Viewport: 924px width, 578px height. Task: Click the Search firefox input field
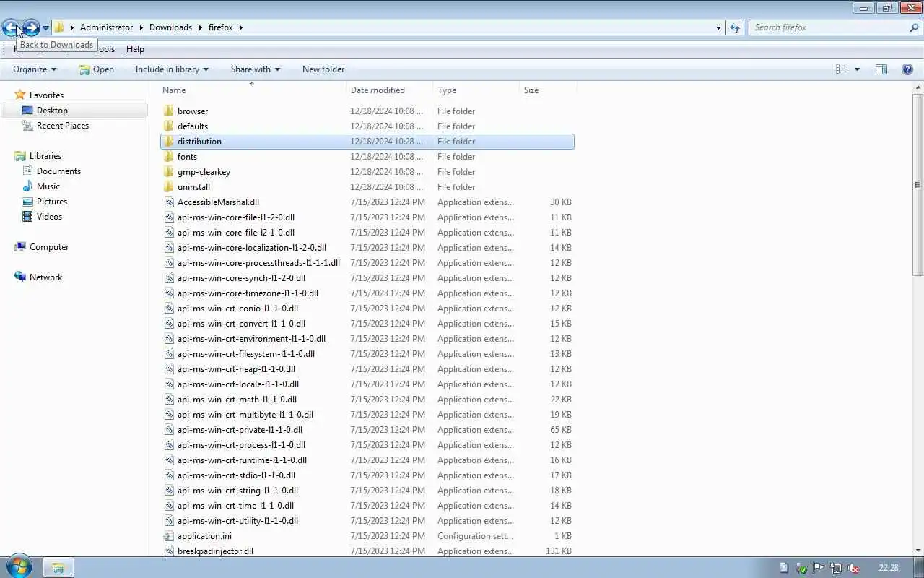828,27
